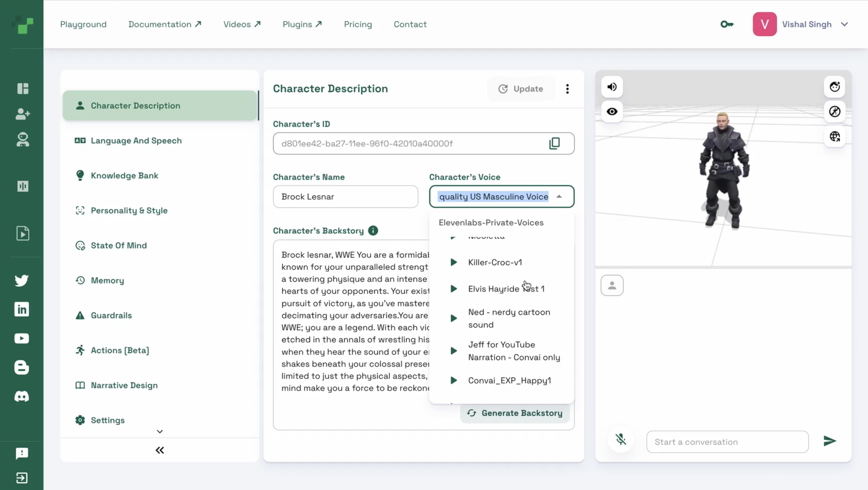Open the Discord link in sidebar

coord(22,396)
